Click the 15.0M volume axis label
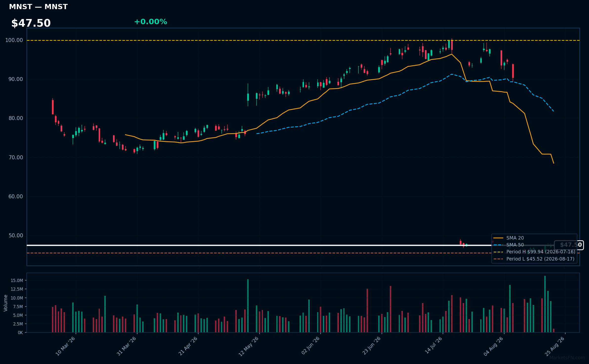The width and height of the screenshot is (589, 364). point(17,280)
